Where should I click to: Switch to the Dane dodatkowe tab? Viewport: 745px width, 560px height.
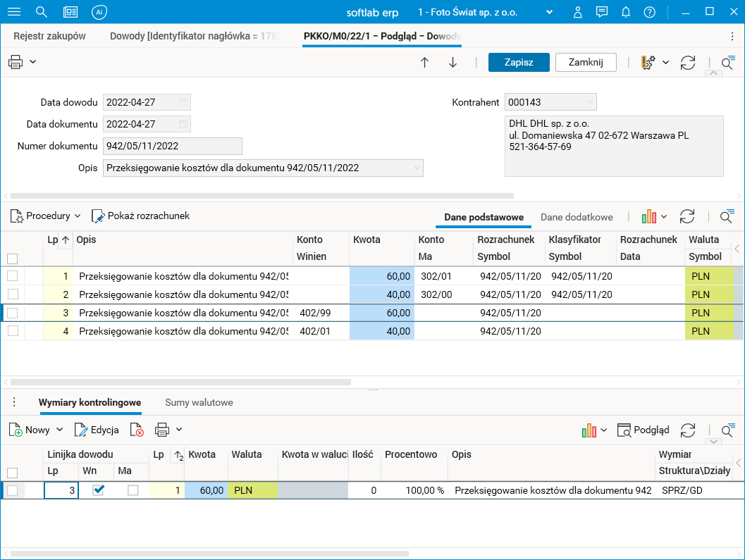tap(576, 217)
